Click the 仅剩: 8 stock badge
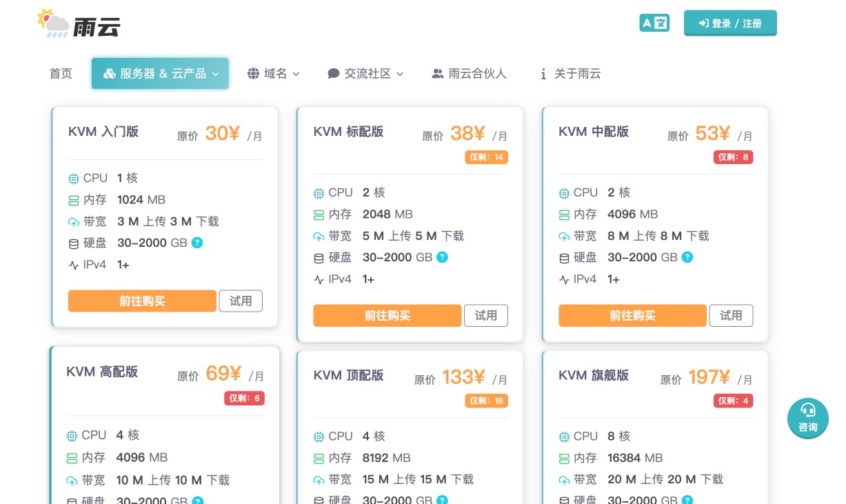The width and height of the screenshot is (846, 504). click(733, 157)
